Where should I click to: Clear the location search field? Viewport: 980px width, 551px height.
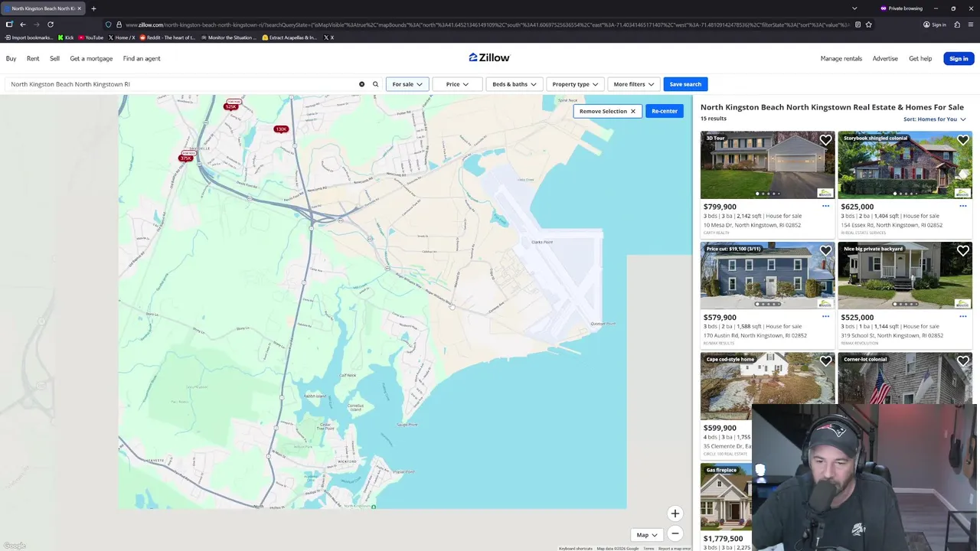tap(361, 84)
